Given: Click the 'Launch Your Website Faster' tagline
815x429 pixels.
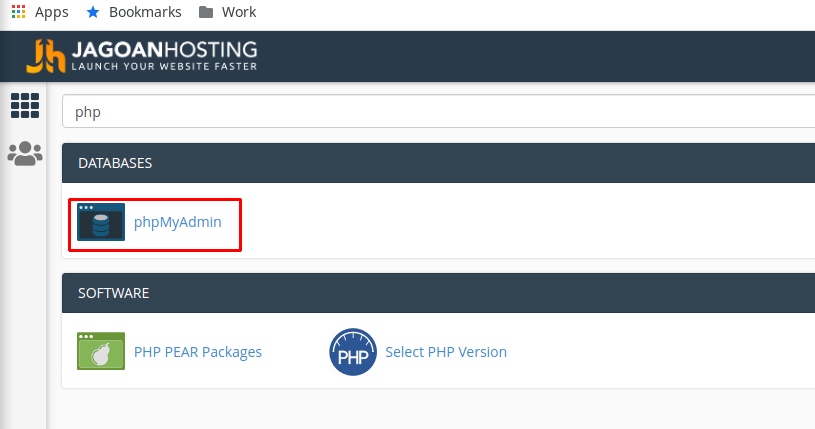Looking at the screenshot, I should pyautogui.click(x=164, y=67).
